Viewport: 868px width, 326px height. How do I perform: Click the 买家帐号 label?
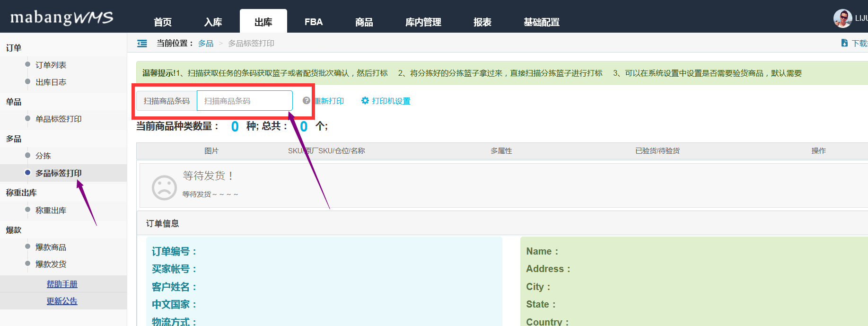[174, 269]
